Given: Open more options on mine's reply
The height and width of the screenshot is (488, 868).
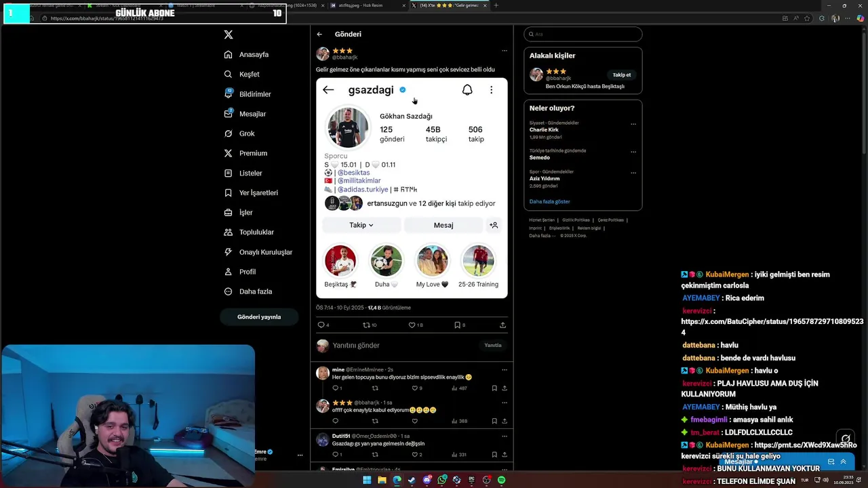Looking at the screenshot, I should [x=504, y=370].
